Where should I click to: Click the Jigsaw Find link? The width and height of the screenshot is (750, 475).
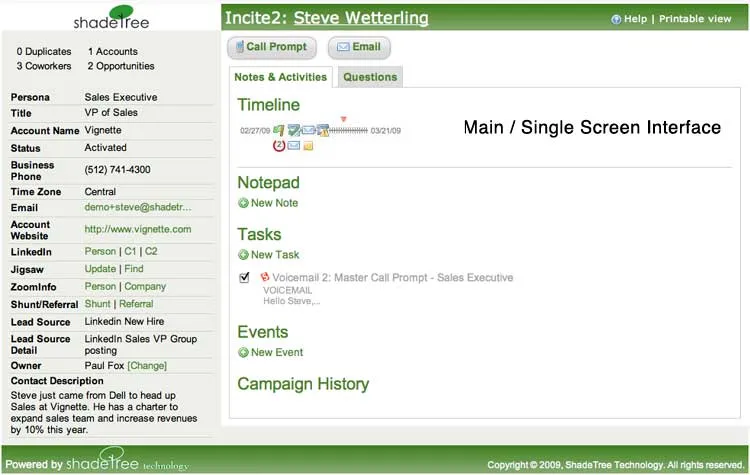pyautogui.click(x=134, y=269)
